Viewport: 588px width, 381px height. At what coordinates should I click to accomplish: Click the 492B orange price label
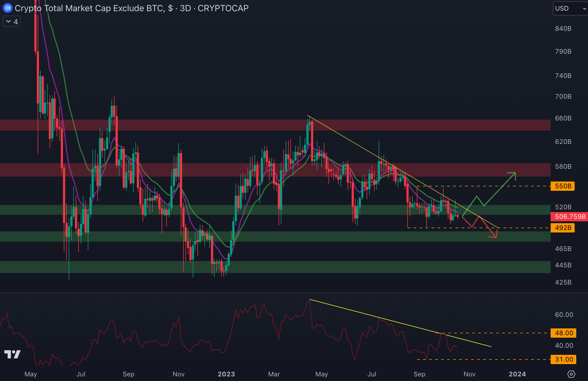pos(563,228)
